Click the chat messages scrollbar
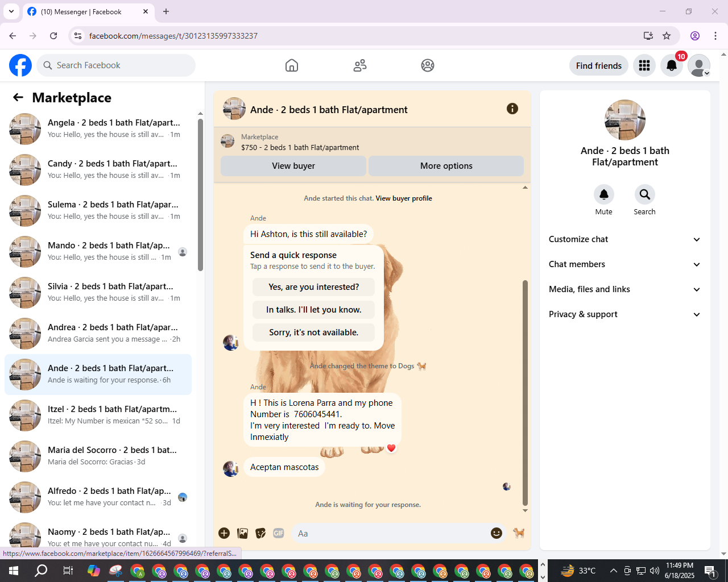The width and height of the screenshot is (728, 582). tap(525, 392)
